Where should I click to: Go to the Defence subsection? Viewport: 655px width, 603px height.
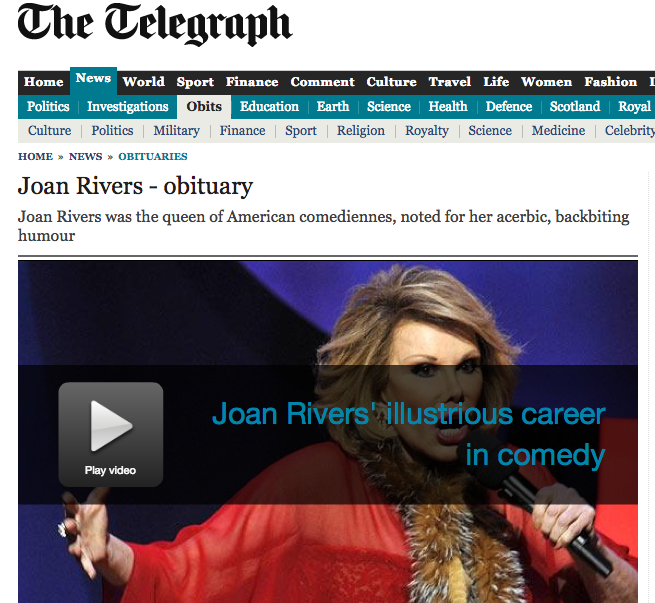click(x=509, y=106)
